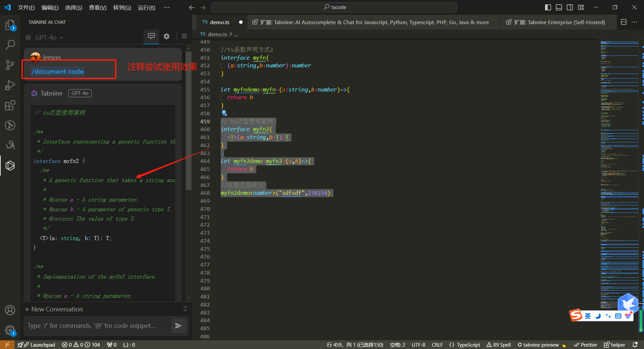Click the helper status item
The height and width of the screenshot is (349, 644).
click(x=614, y=345)
